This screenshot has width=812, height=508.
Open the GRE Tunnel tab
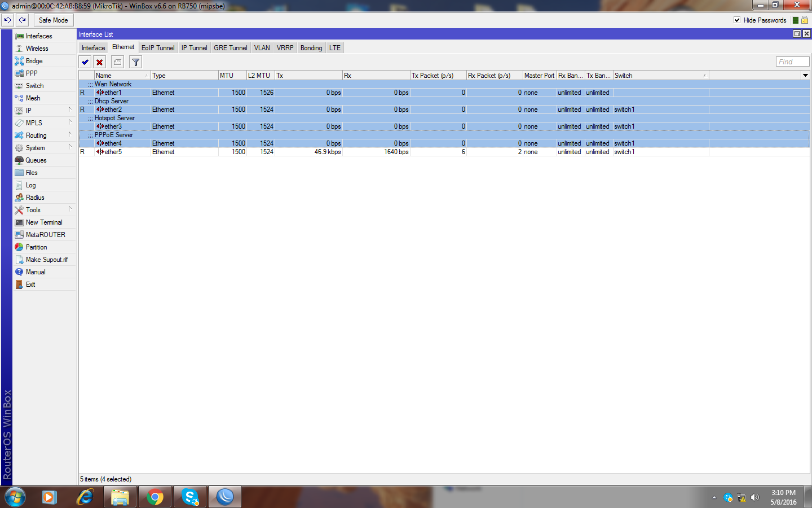click(230, 47)
